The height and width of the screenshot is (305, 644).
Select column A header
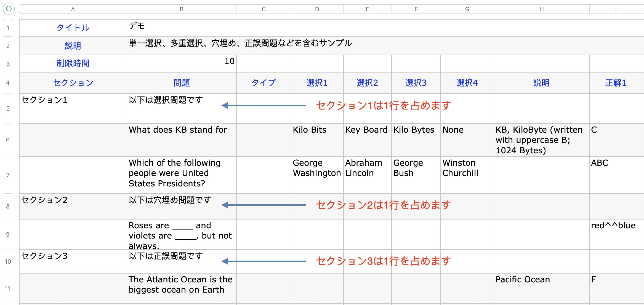pos(73,9)
